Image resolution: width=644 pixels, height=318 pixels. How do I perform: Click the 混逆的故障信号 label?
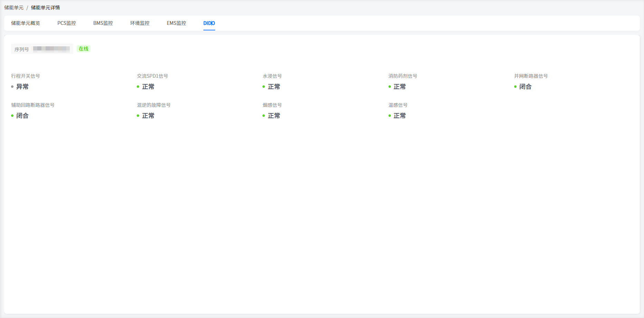click(154, 105)
